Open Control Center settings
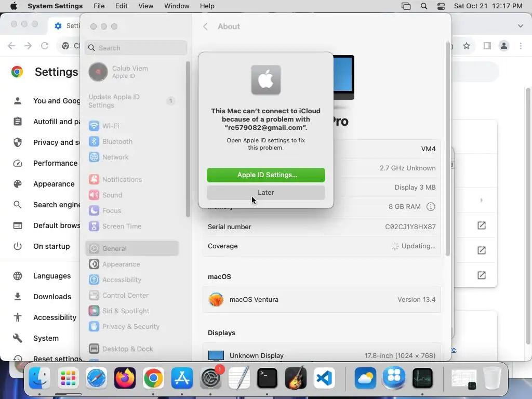532x399 pixels. 132,296
